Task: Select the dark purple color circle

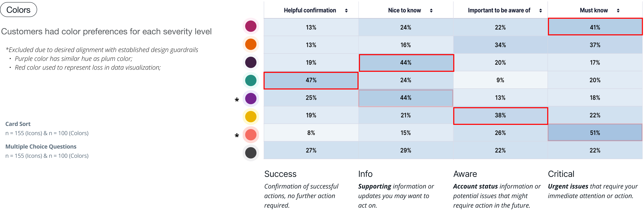Action: [x=251, y=62]
